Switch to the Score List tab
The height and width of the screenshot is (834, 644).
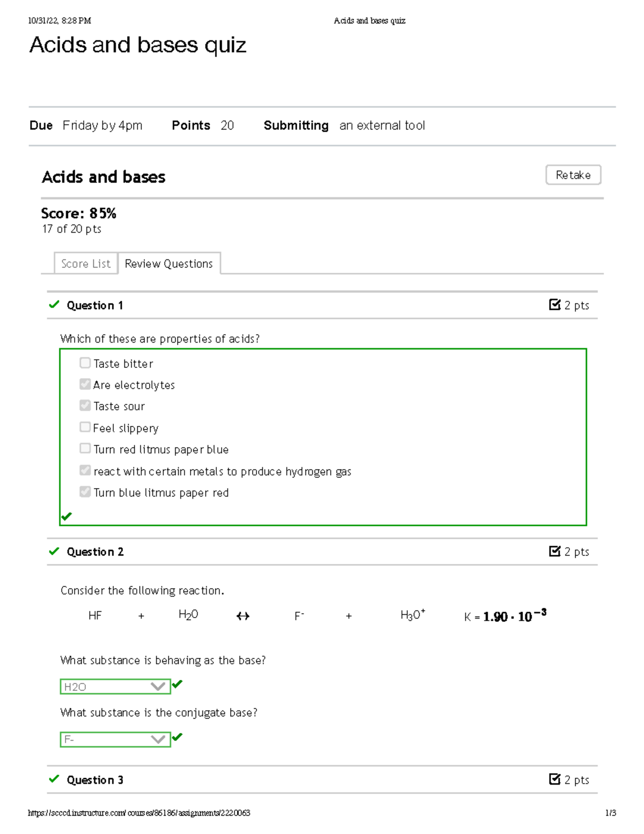86,264
